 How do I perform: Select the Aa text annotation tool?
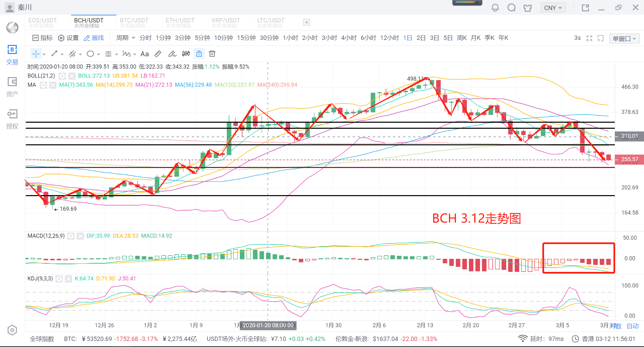click(145, 54)
